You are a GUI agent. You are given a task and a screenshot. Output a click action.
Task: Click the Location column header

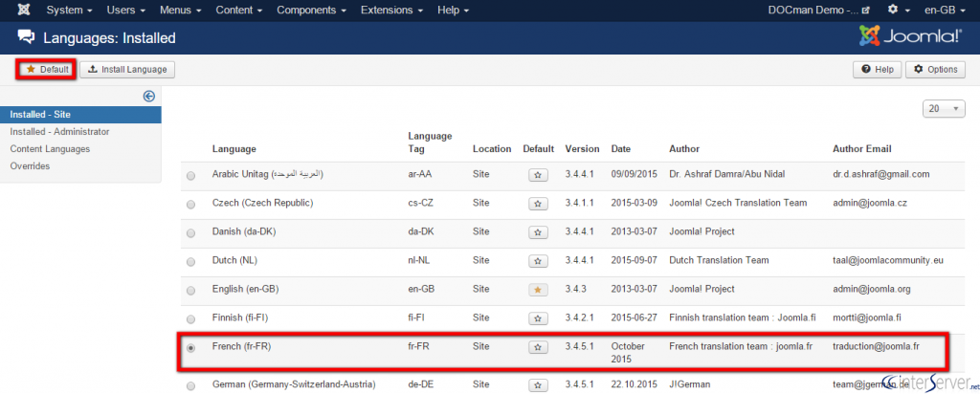pyautogui.click(x=492, y=149)
